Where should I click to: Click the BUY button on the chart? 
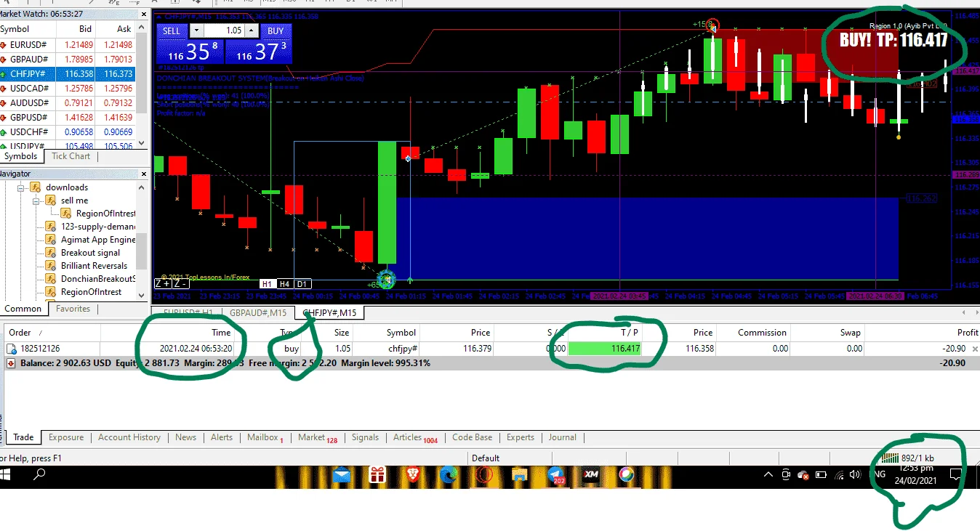click(x=276, y=31)
